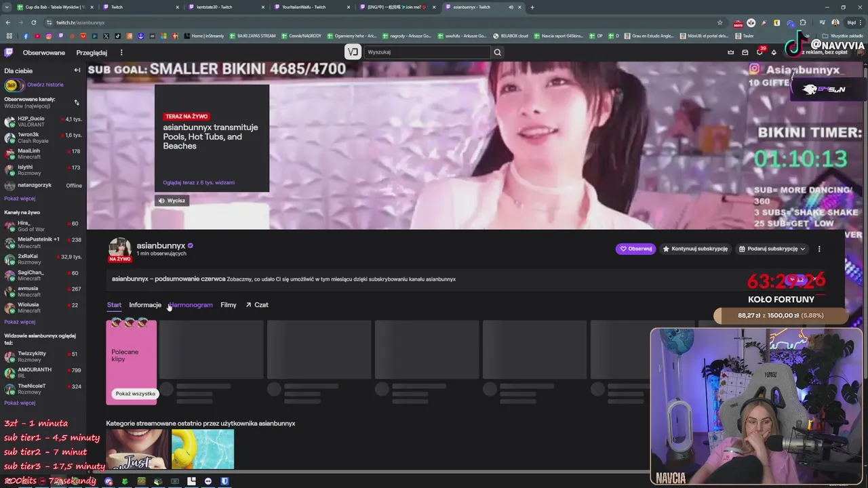868x488 pixels.
Task: Expand Podaruj subskrypcję dropdown
Action: (x=772, y=249)
